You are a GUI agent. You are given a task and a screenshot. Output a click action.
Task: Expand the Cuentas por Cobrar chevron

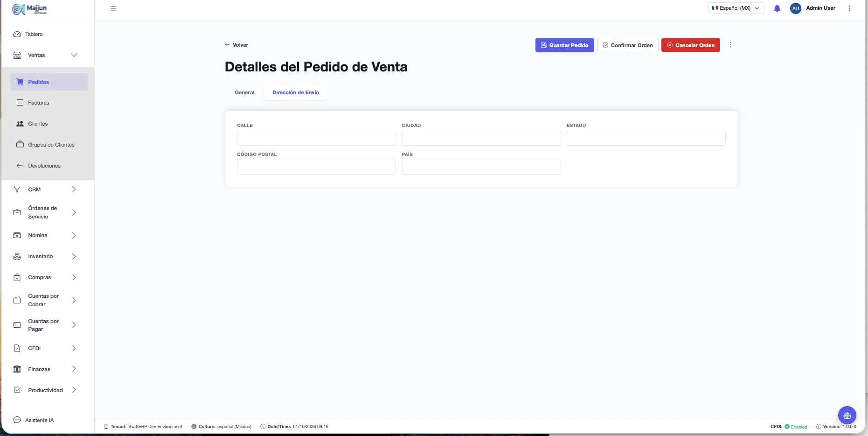[x=74, y=300]
